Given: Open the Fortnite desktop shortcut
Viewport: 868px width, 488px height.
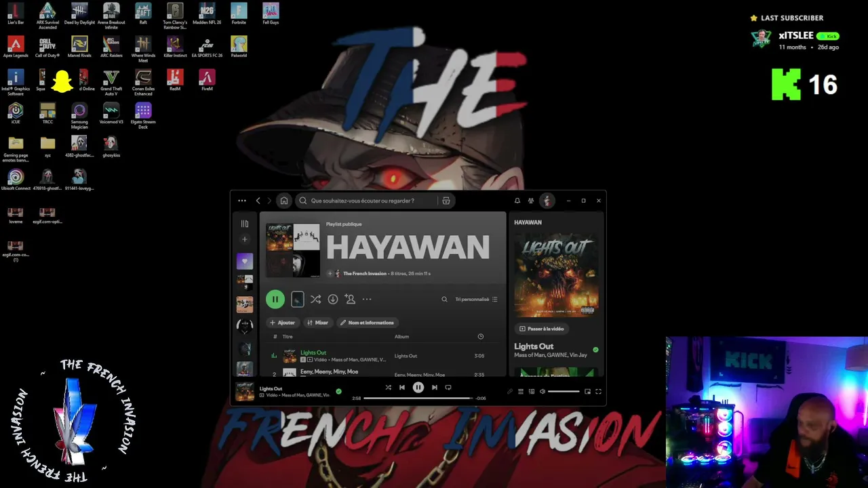Looking at the screenshot, I should [x=239, y=14].
